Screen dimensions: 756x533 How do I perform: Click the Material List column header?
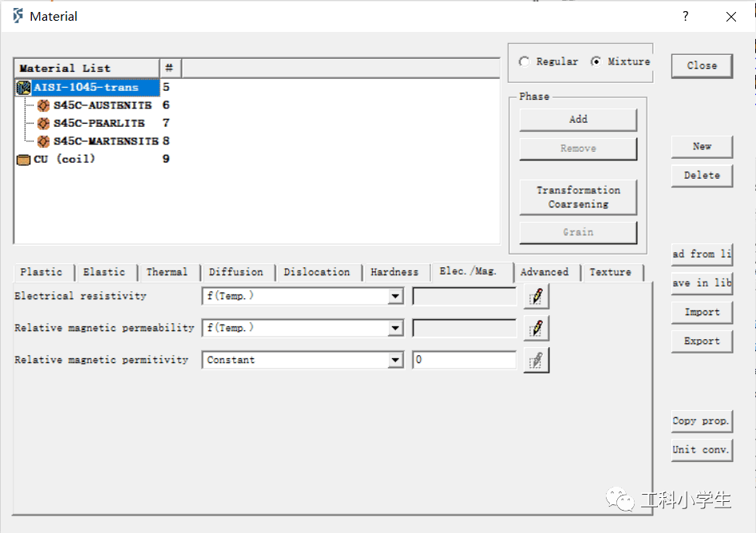click(x=87, y=69)
